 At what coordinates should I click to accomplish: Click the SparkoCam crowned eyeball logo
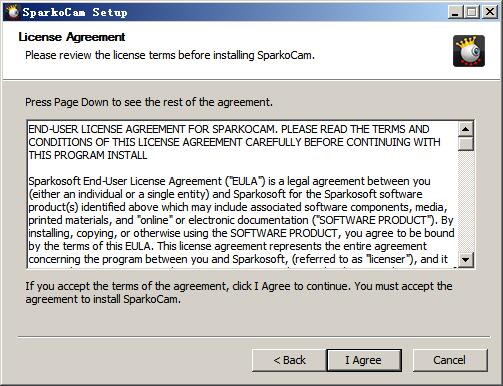point(469,51)
